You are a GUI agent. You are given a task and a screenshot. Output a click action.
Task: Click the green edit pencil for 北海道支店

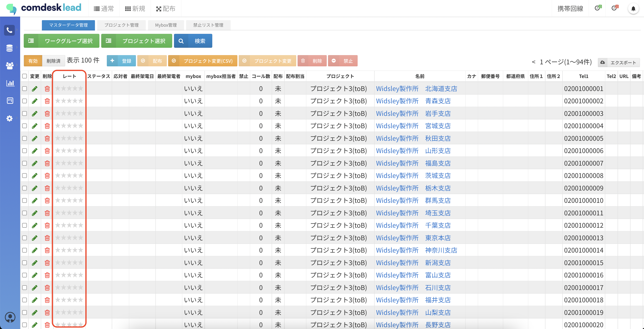pyautogui.click(x=34, y=89)
